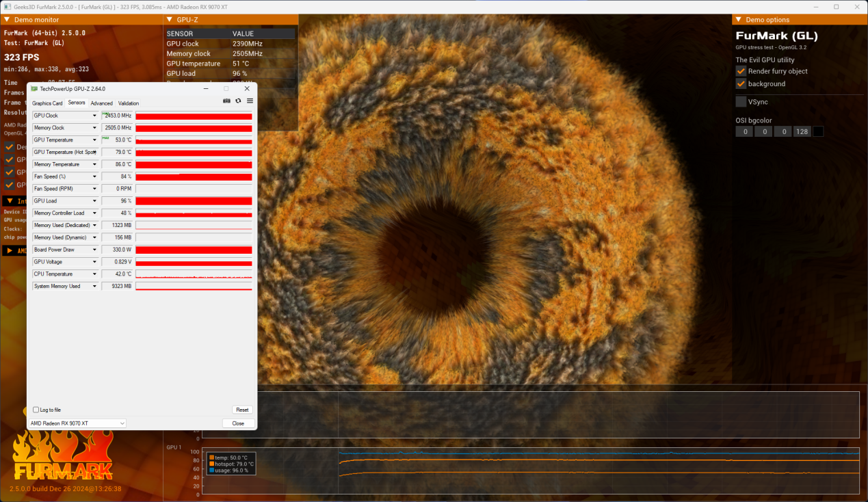Open the AMD Radeon RX 9070 XT selector
This screenshot has width=868, height=502.
click(x=77, y=423)
